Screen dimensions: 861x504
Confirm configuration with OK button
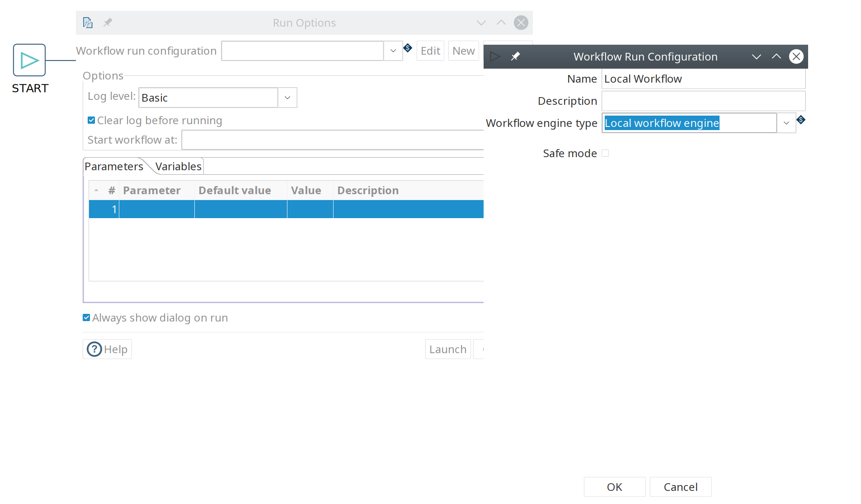[x=614, y=487]
